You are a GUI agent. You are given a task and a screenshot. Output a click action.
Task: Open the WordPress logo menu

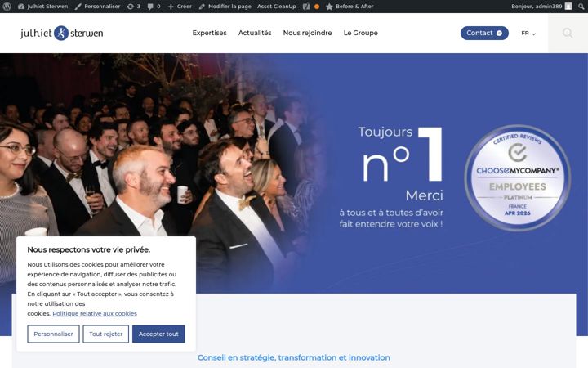pyautogui.click(x=7, y=7)
